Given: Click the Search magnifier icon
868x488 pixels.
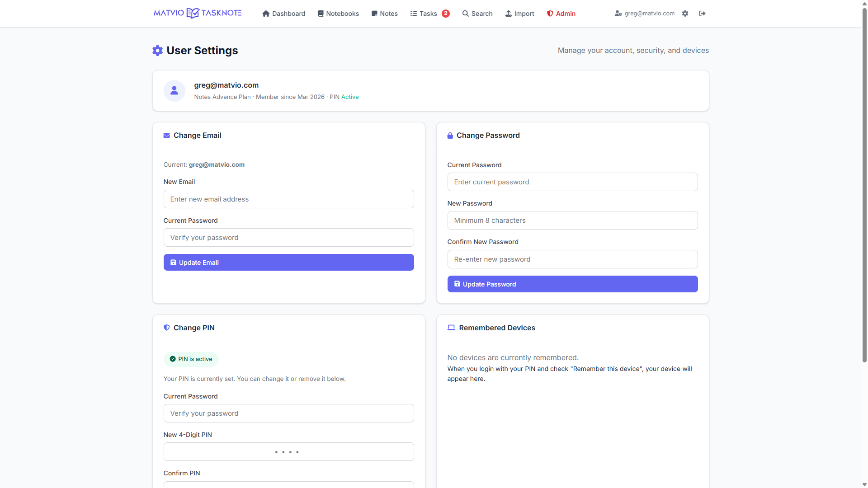Looking at the screenshot, I should [465, 14].
